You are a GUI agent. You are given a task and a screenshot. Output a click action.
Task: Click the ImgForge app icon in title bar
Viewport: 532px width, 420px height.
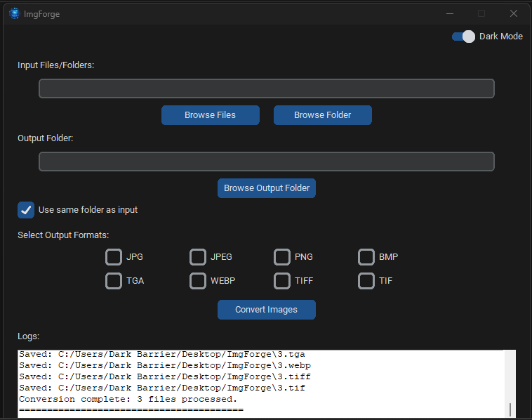click(15, 13)
